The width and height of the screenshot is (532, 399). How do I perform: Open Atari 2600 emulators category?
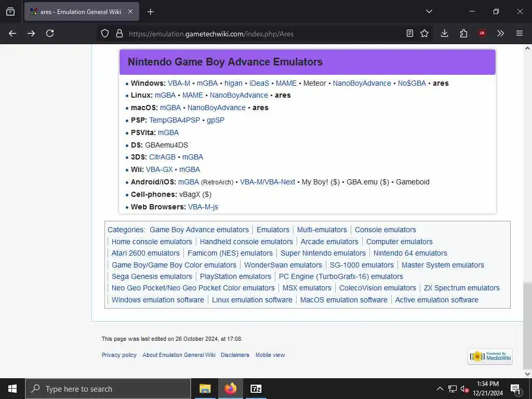pyautogui.click(x=145, y=253)
